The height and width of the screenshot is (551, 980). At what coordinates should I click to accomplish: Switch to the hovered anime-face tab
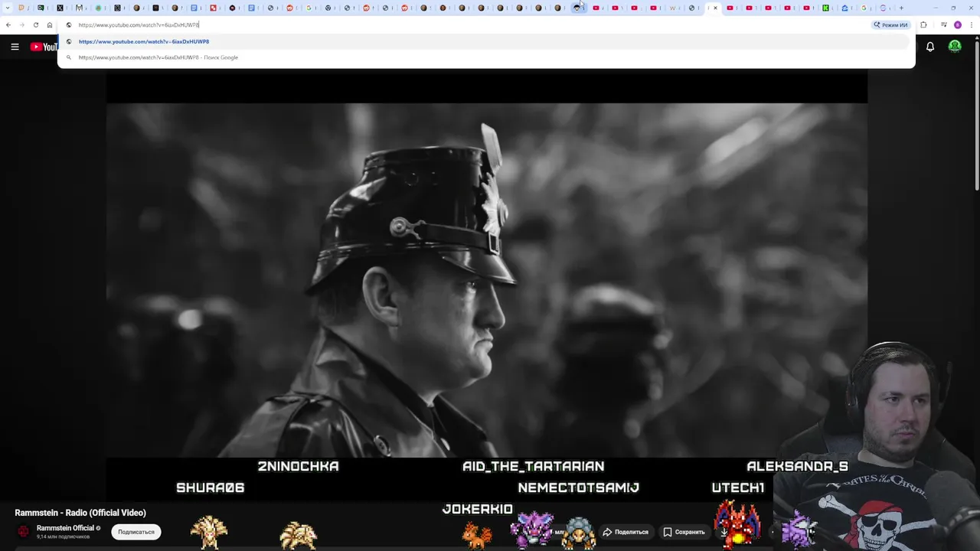coord(577,8)
